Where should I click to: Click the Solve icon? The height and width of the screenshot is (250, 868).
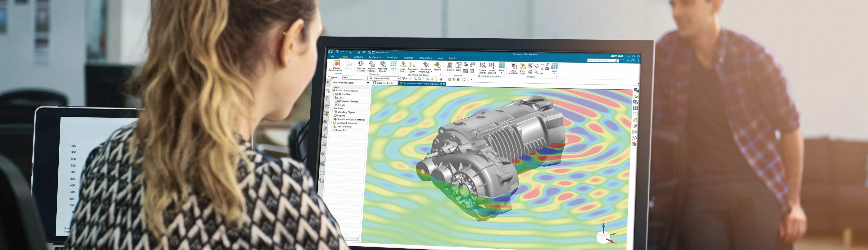458,65
